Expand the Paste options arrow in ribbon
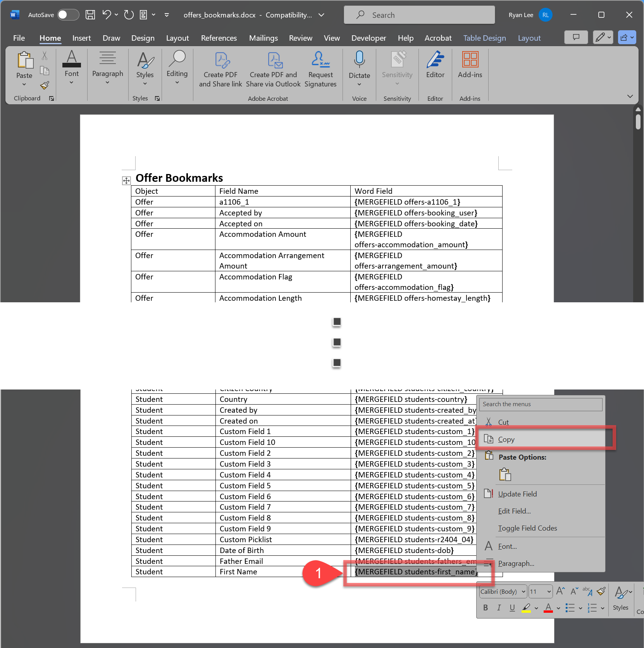The image size is (644, 648). (x=24, y=84)
